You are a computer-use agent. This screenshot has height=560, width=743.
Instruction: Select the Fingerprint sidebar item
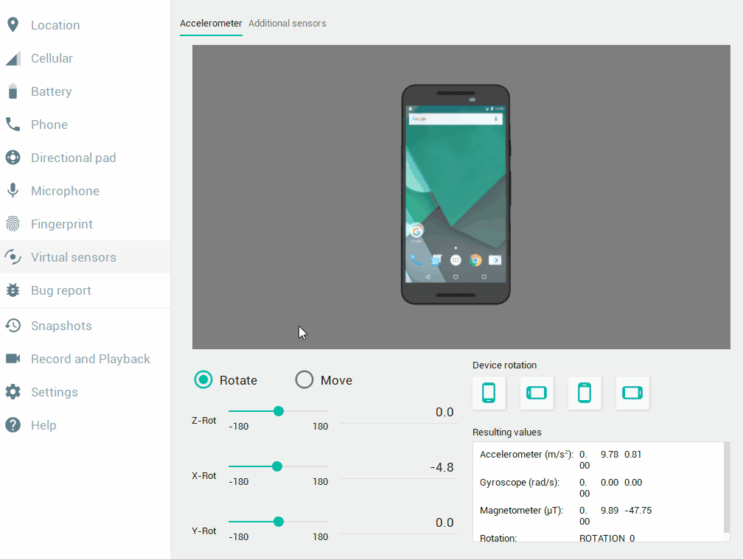pyautogui.click(x=61, y=224)
